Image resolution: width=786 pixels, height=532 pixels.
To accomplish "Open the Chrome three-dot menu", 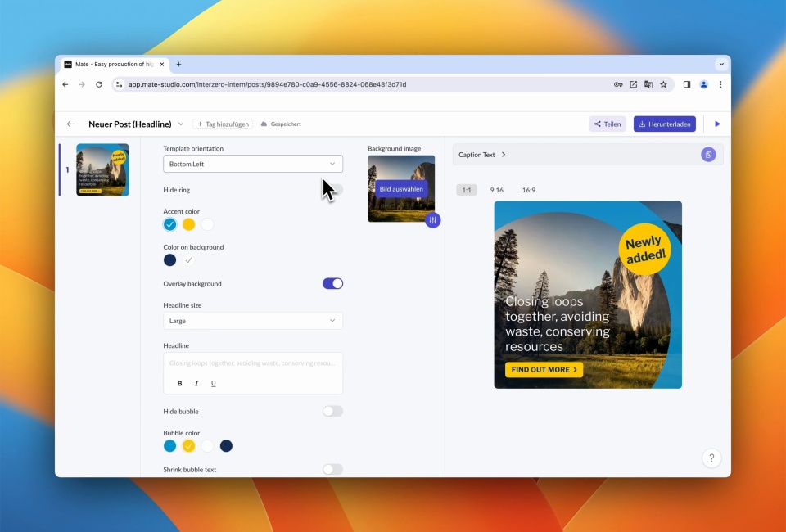I will coord(720,84).
